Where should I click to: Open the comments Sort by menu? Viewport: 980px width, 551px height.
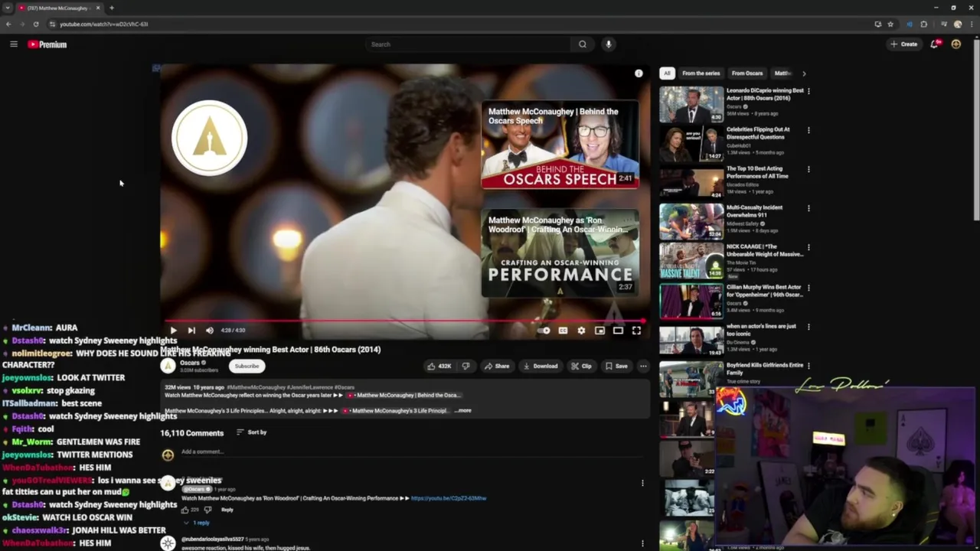pyautogui.click(x=251, y=432)
